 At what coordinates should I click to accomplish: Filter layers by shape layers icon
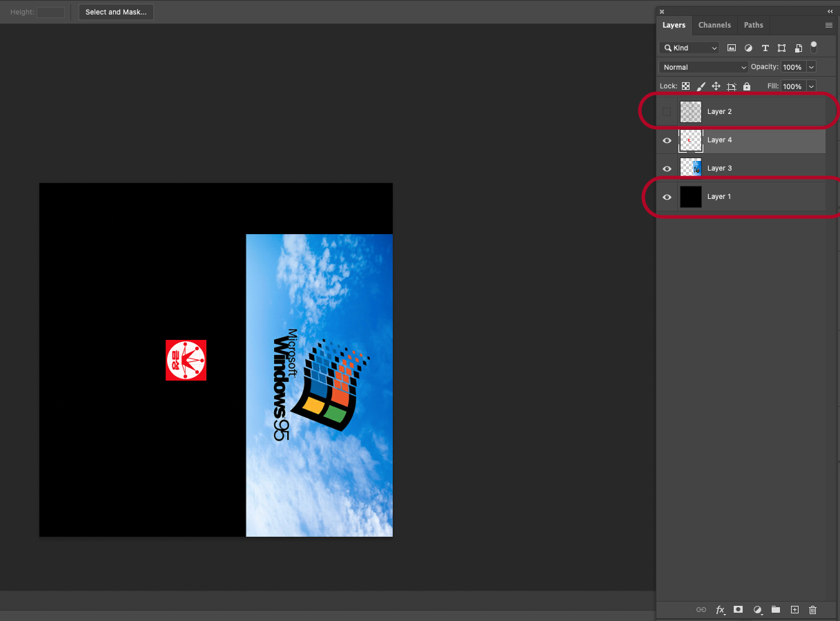click(x=781, y=48)
